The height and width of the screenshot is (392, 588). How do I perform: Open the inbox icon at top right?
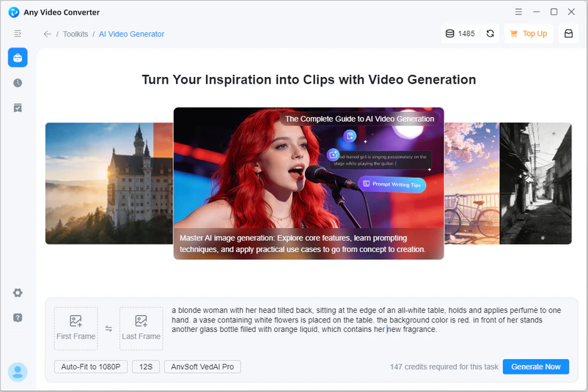click(568, 34)
